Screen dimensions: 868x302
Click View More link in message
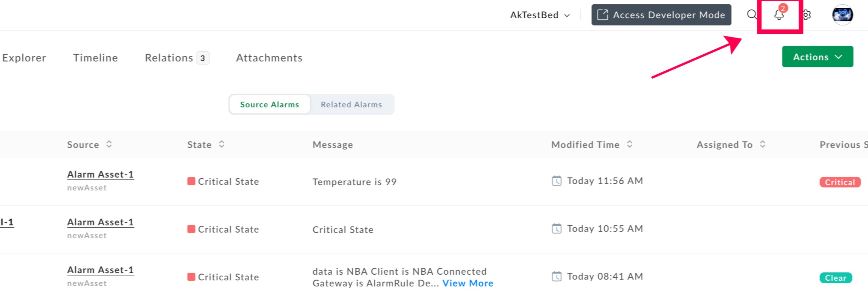click(468, 283)
